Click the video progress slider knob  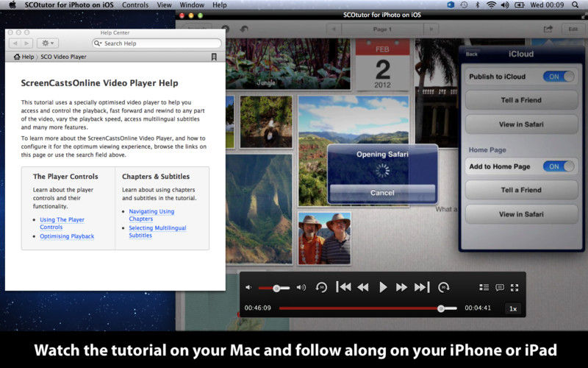click(441, 308)
